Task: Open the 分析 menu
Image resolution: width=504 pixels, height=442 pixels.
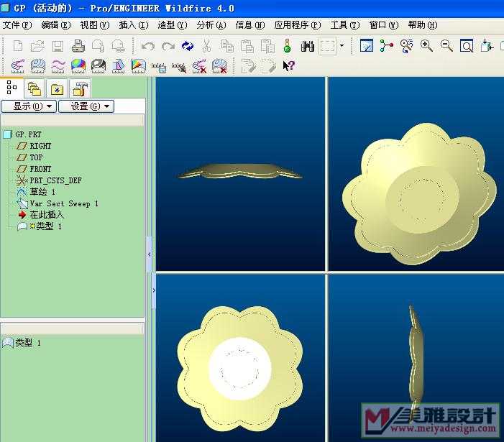Action: (211, 25)
